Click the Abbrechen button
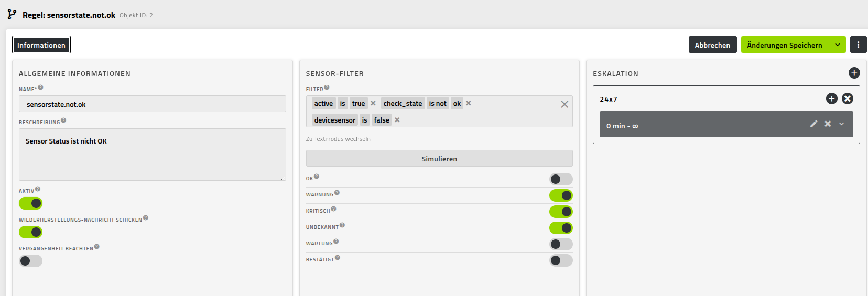Viewport: 868px width, 296px height. pyautogui.click(x=712, y=45)
